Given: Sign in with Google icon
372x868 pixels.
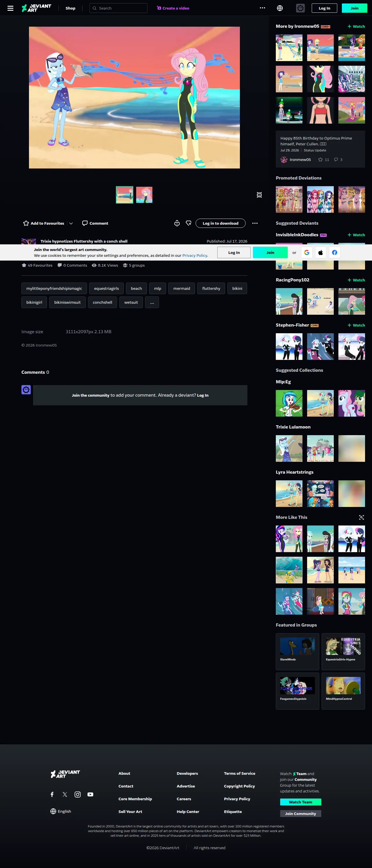Looking at the screenshot, I should 307,252.
